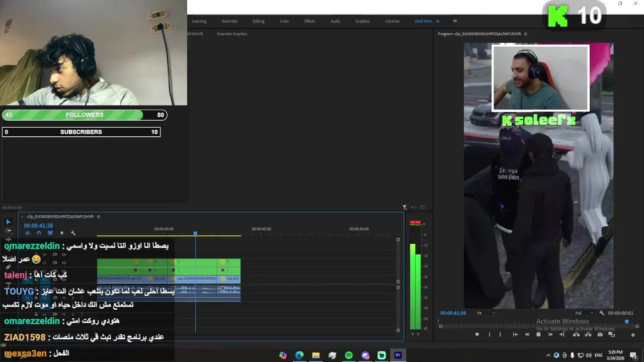Switch to the Color workspace
This screenshot has width=644, height=362.
click(x=284, y=21)
